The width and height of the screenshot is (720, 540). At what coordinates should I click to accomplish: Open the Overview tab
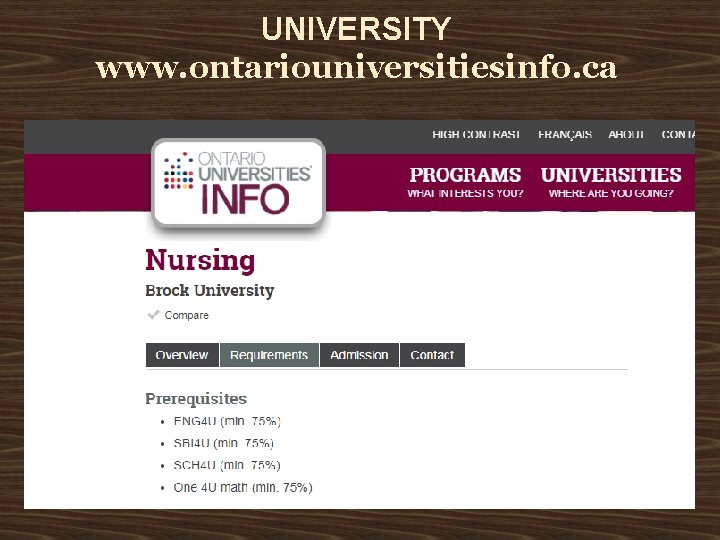182,355
